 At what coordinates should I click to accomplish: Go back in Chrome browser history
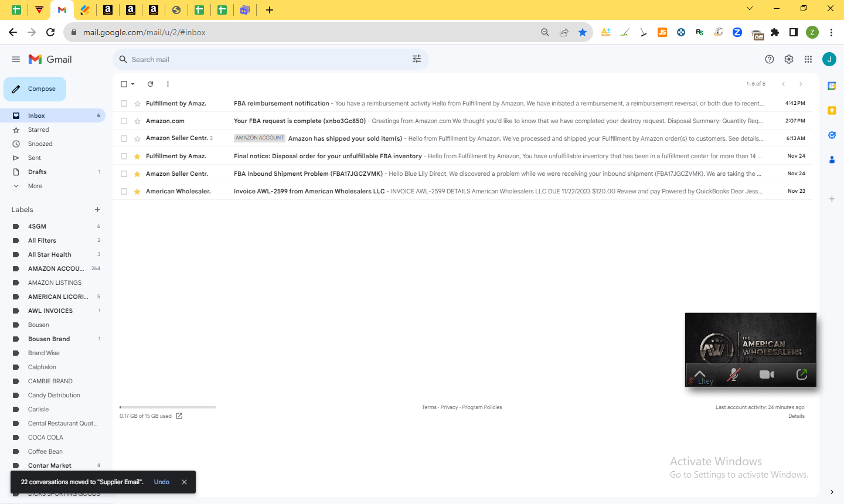(13, 32)
